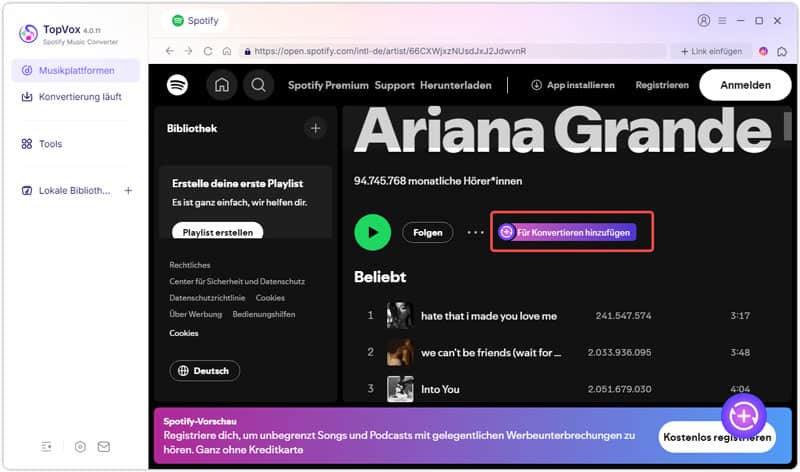This screenshot has width=800, height=472.
Task: Click the TopVox logo icon
Action: pyautogui.click(x=28, y=34)
